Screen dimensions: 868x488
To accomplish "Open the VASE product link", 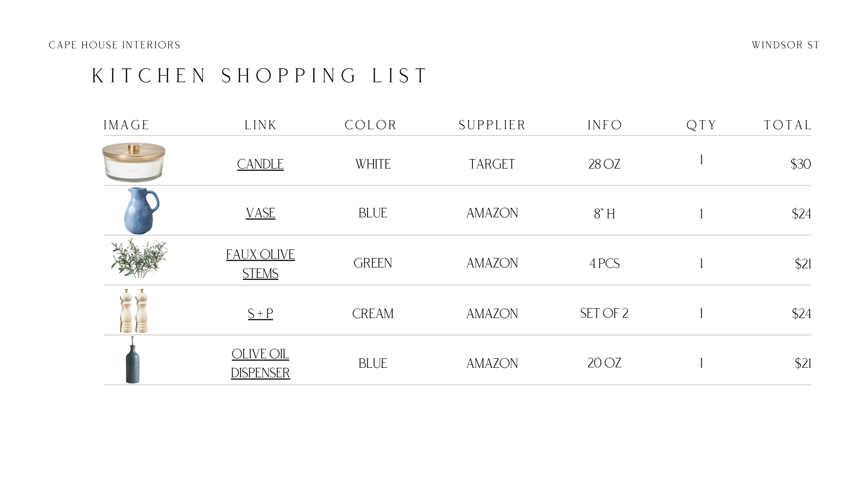I will (x=260, y=213).
